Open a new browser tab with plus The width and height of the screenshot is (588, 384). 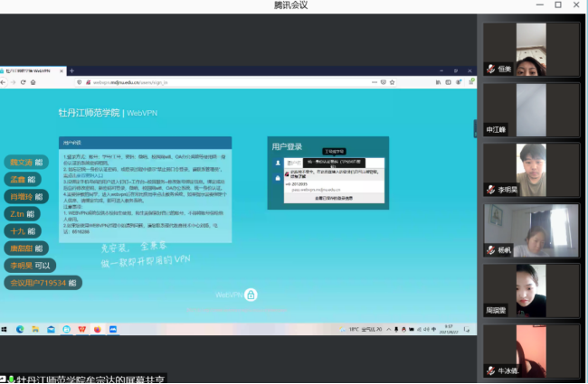[x=72, y=70]
